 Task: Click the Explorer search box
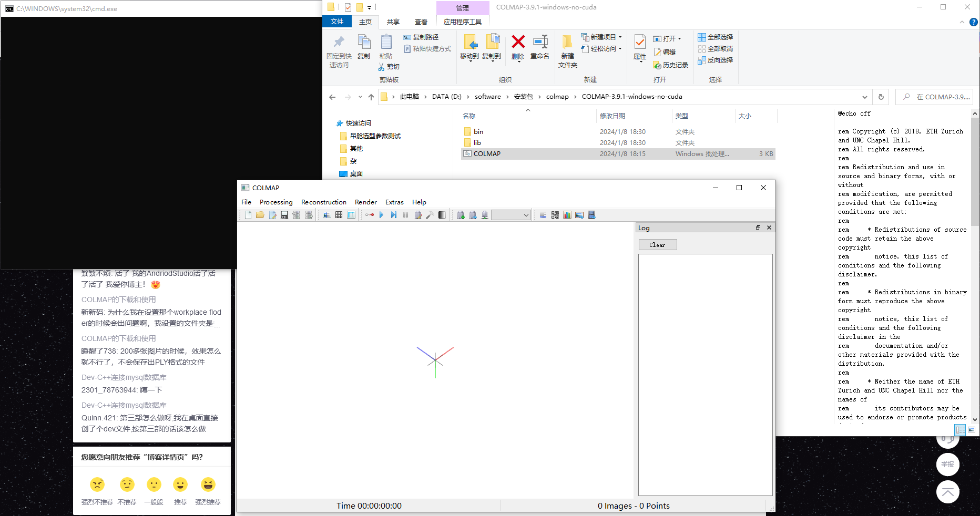pos(934,97)
